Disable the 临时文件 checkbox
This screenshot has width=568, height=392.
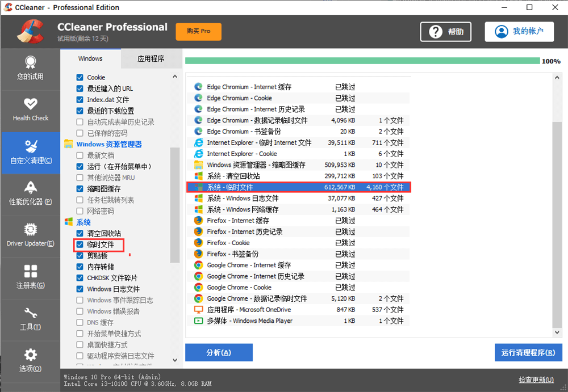(x=81, y=245)
